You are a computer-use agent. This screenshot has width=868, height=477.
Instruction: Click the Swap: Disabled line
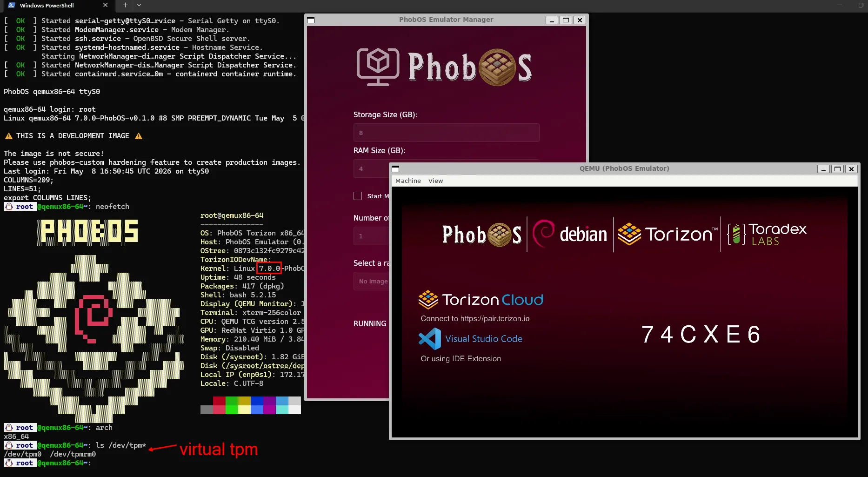(x=230, y=348)
